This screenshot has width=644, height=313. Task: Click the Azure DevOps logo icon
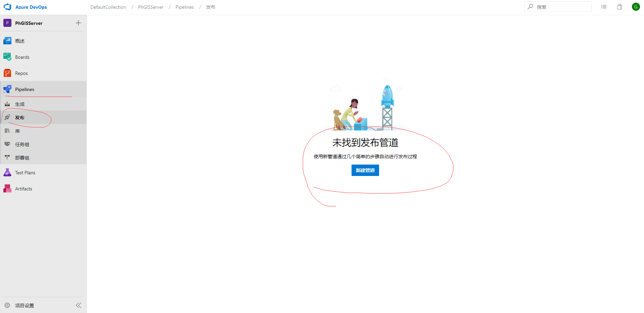pyautogui.click(x=7, y=7)
